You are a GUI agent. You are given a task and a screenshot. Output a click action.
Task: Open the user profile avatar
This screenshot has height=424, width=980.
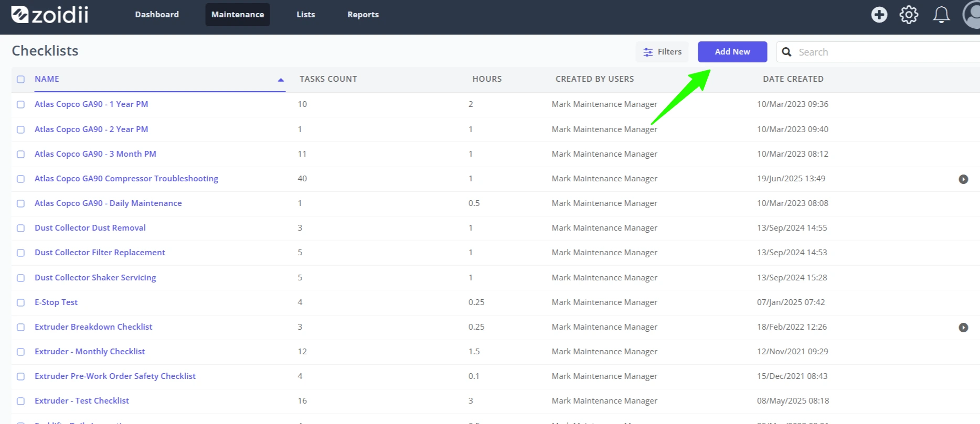coord(972,15)
